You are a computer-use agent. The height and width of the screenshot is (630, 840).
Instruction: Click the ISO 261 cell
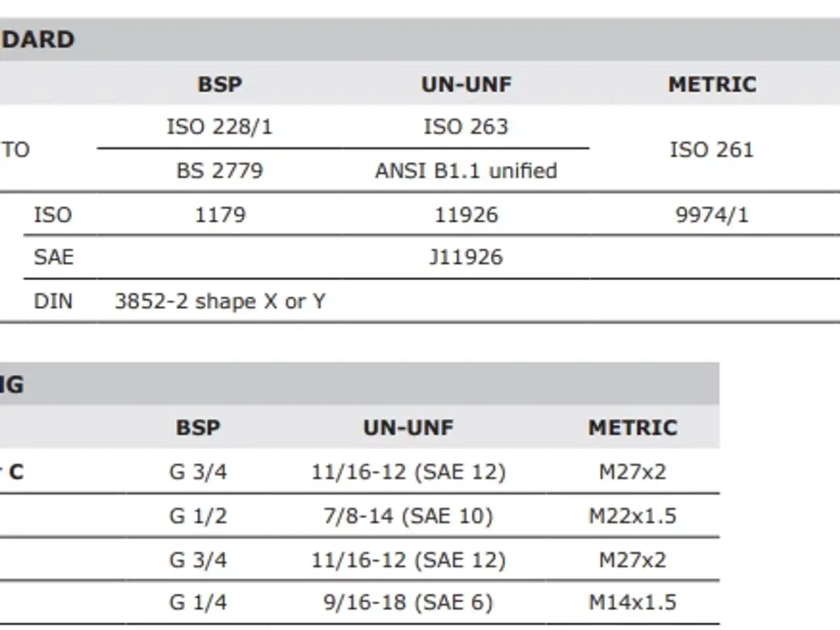(712, 150)
